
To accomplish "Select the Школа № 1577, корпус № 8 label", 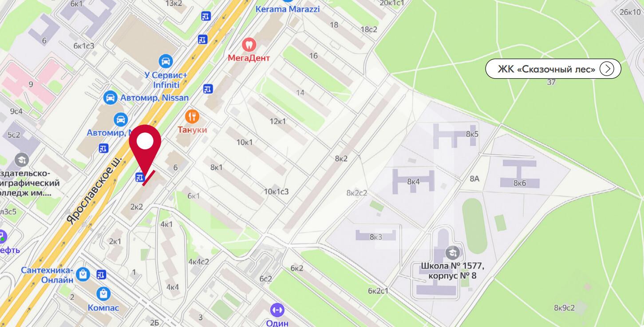I will [452, 271].
